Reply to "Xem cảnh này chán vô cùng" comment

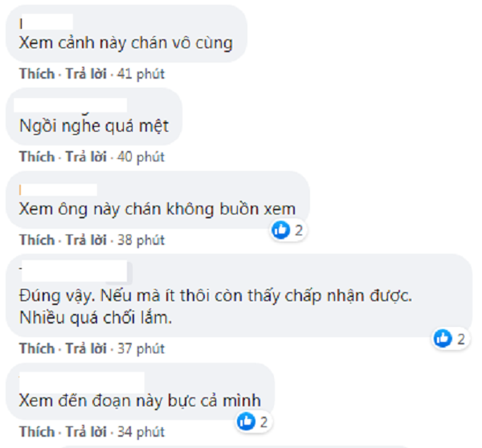88,74
